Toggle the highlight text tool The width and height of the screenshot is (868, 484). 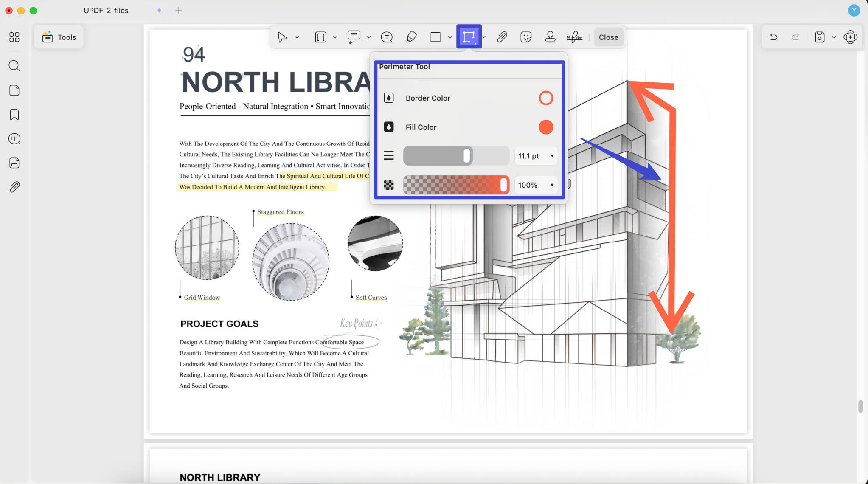click(321, 37)
